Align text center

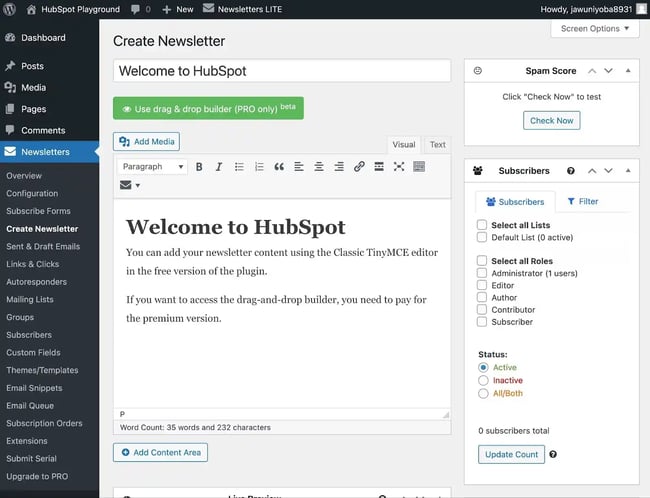(319, 167)
